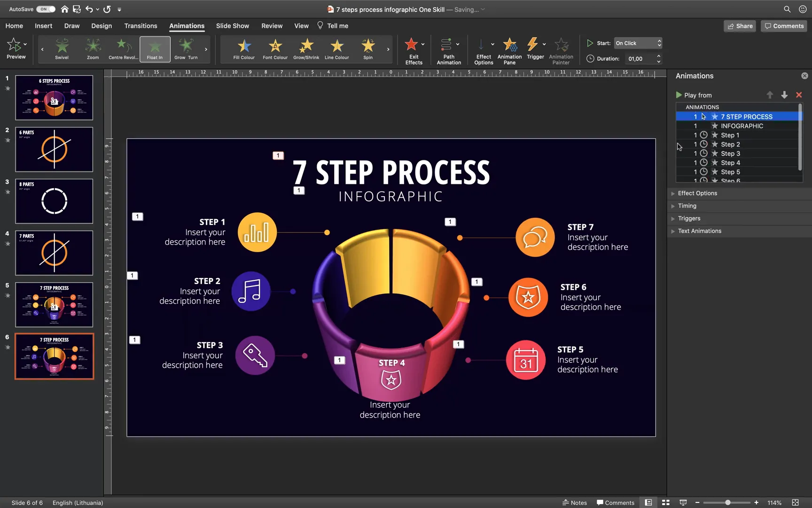Switch to the Transitions tab

tap(141, 26)
